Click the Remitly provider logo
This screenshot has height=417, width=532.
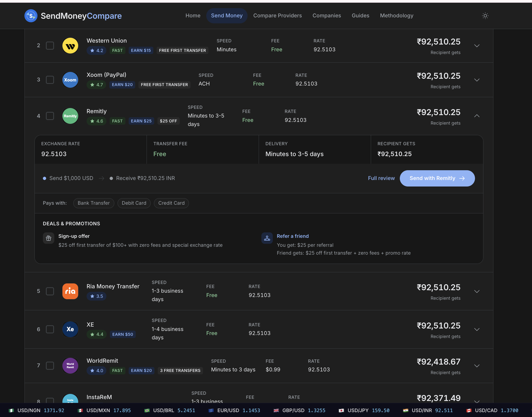pos(70,116)
